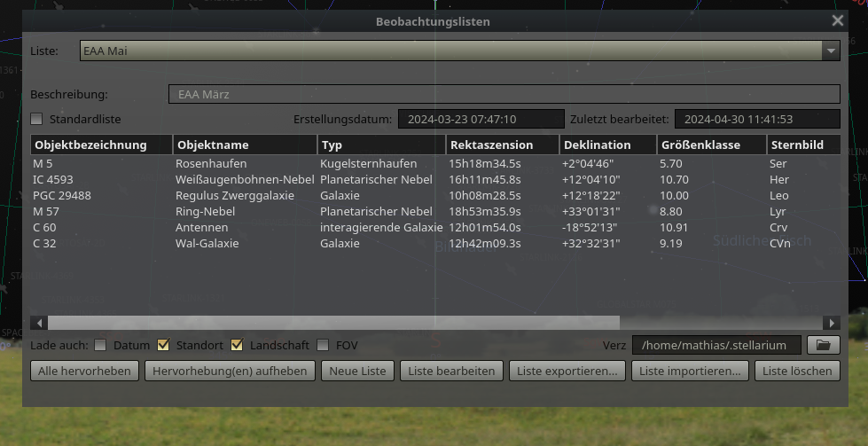868x446 pixels.
Task: Enable the FOV checkbox
Action: (323, 345)
